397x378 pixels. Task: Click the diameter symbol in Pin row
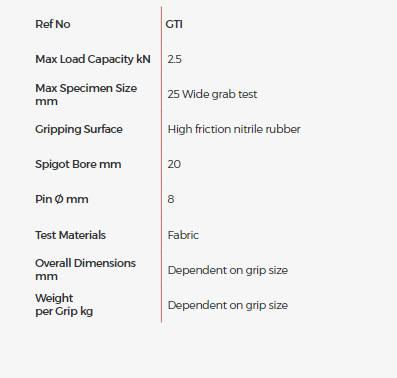(59, 199)
